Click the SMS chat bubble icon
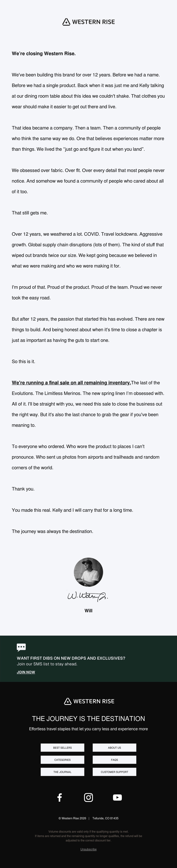This screenshot has width=177, height=868. (21, 647)
